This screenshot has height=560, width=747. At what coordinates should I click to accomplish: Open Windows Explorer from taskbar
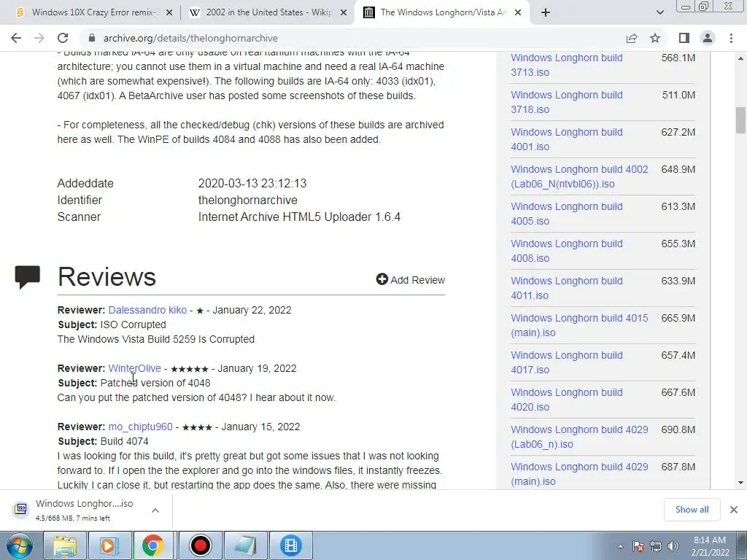tap(65, 545)
